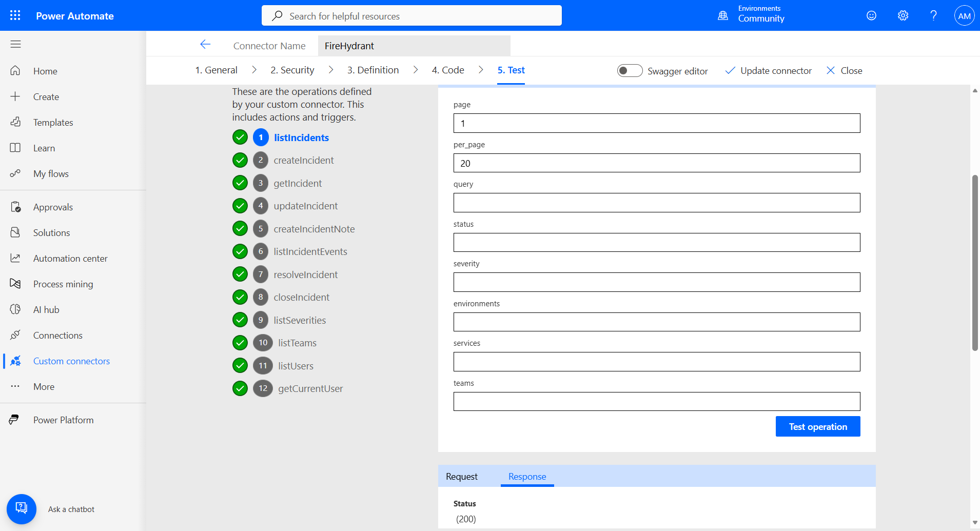Click the severity input field
Viewport: 980px width, 531px height.
click(x=657, y=282)
